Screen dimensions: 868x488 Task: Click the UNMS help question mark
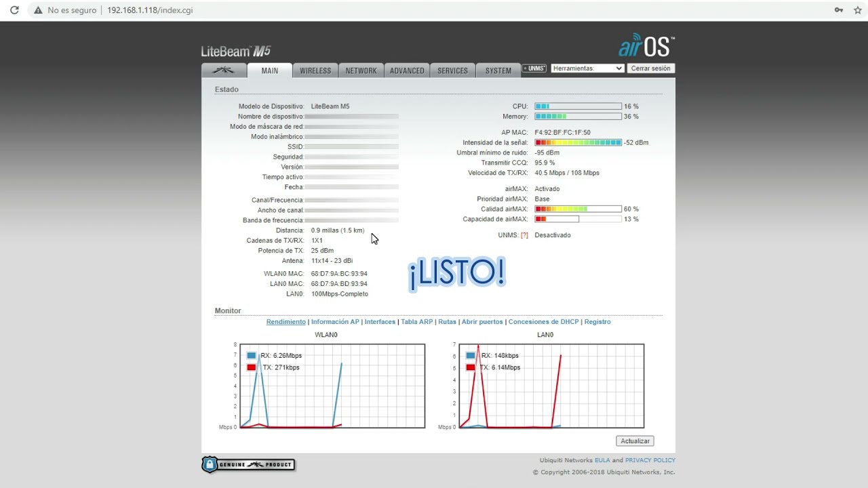coord(524,235)
